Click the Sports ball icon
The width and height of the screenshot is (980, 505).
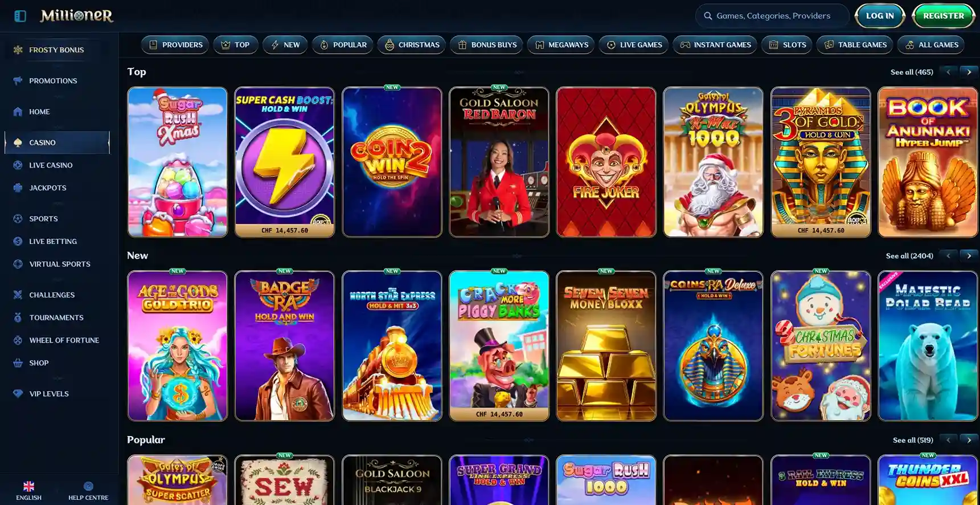[x=18, y=219]
